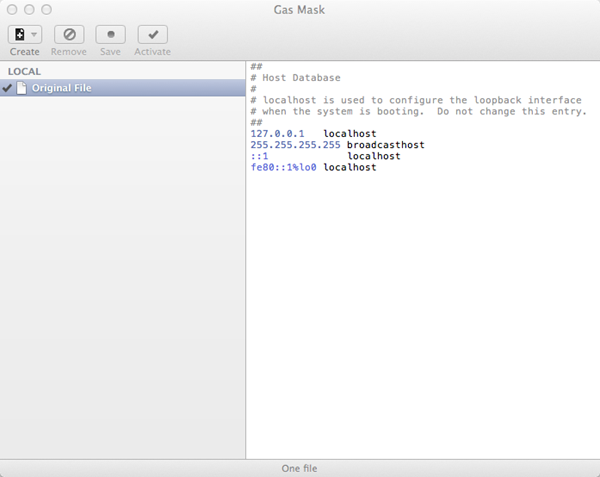The width and height of the screenshot is (600, 477).
Task: Click the Create new hosts file icon
Action: (20, 34)
